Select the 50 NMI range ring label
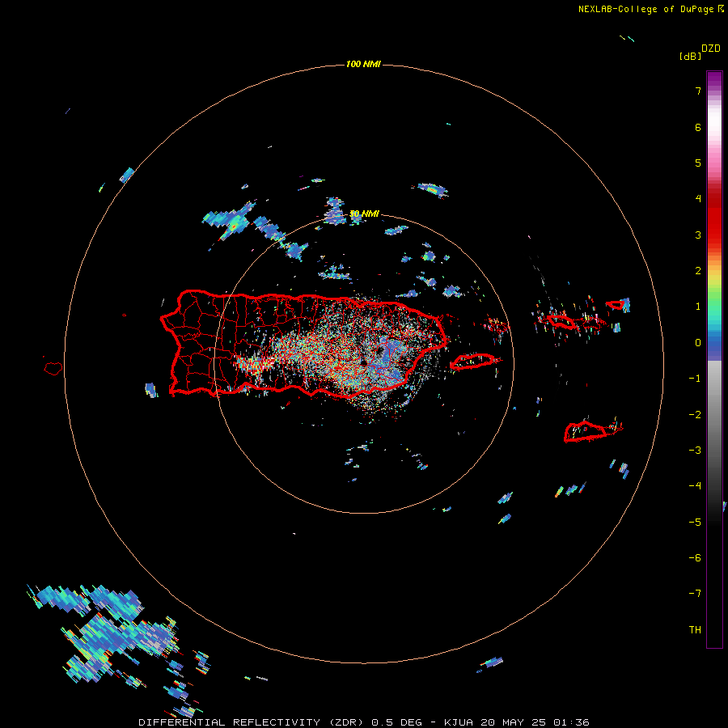The height and width of the screenshot is (728, 728). click(x=364, y=214)
